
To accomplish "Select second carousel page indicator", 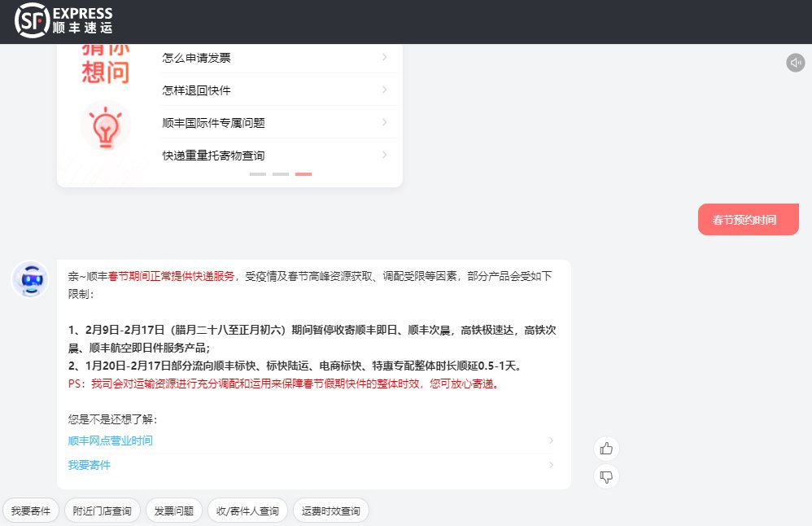I will (x=281, y=174).
